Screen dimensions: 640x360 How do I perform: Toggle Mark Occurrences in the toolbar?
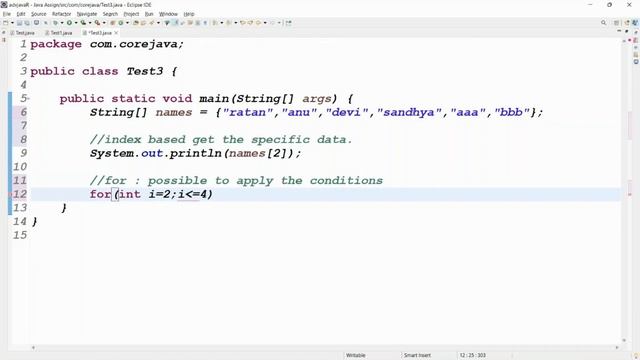(x=175, y=23)
